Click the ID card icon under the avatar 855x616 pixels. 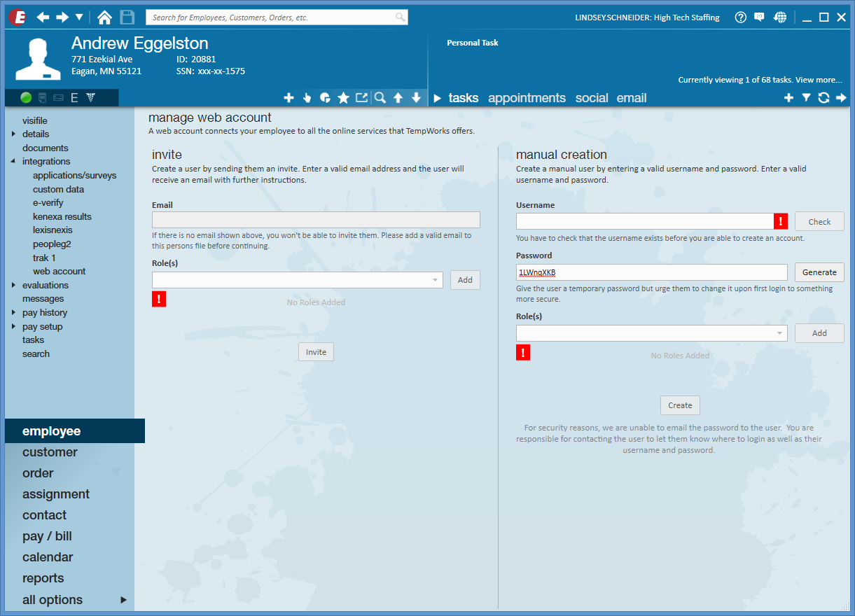pos(58,98)
